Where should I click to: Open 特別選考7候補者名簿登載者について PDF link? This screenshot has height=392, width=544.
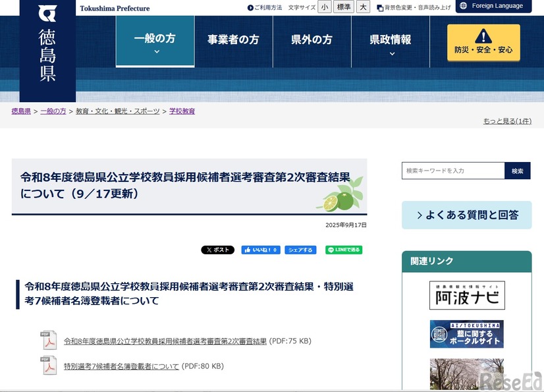pyautogui.click(x=121, y=366)
